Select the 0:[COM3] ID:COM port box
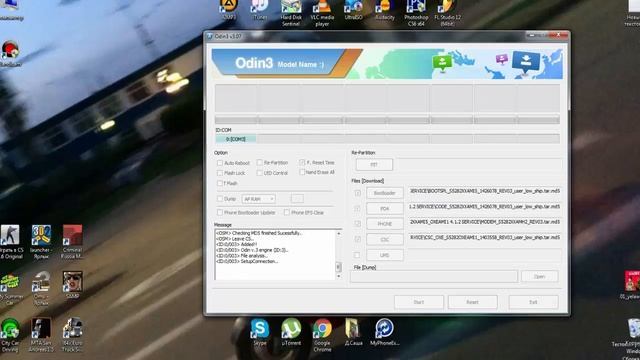The height and width of the screenshot is (360, 640). coord(236,139)
